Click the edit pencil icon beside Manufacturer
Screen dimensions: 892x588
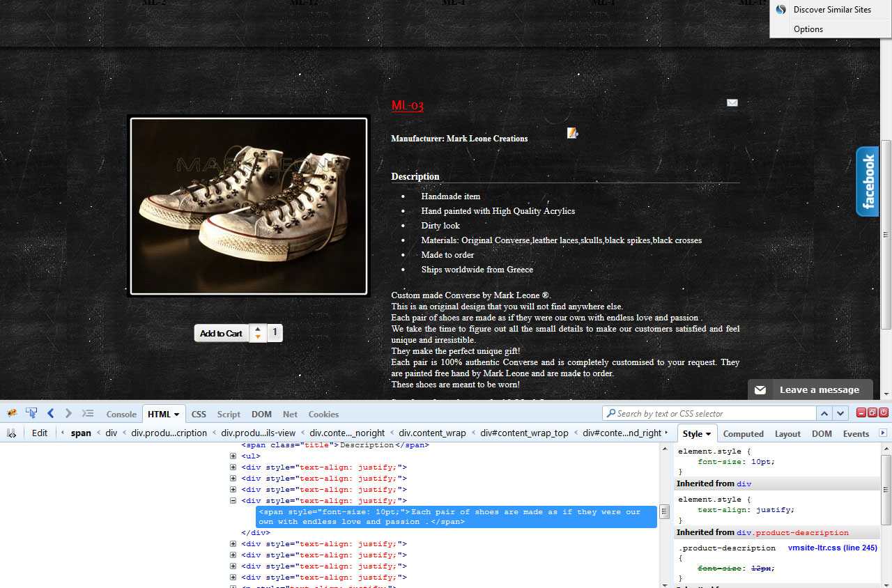[x=572, y=132]
